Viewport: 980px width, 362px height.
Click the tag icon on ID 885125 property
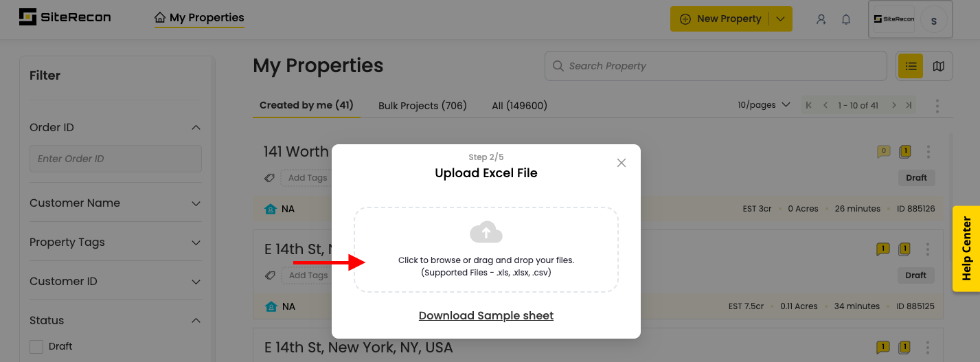tap(271, 275)
